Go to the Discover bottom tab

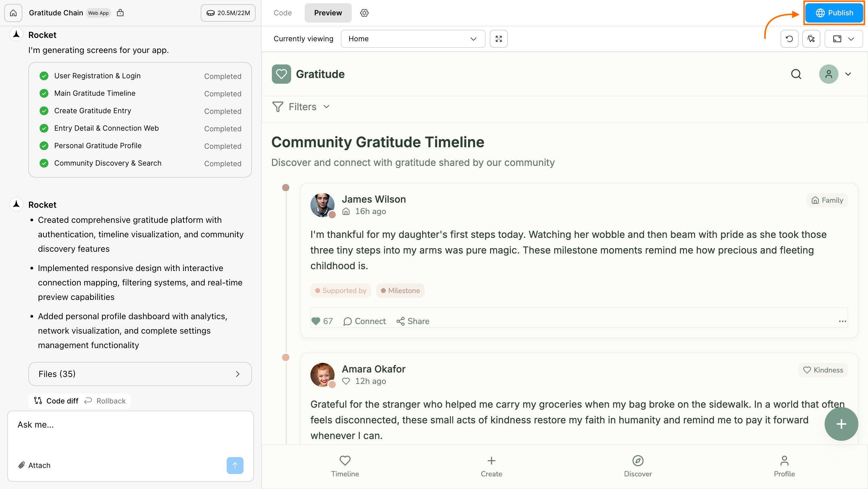638,466
